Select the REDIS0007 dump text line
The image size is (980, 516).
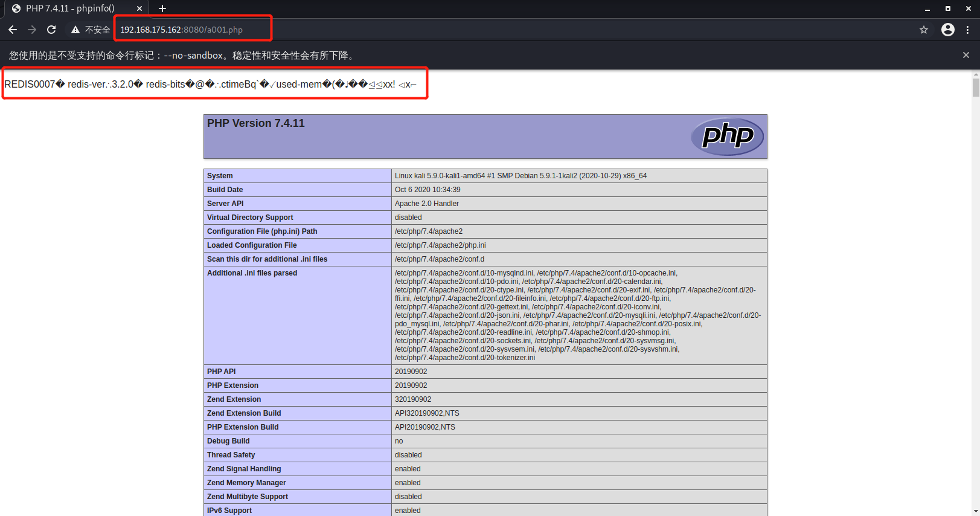point(210,84)
